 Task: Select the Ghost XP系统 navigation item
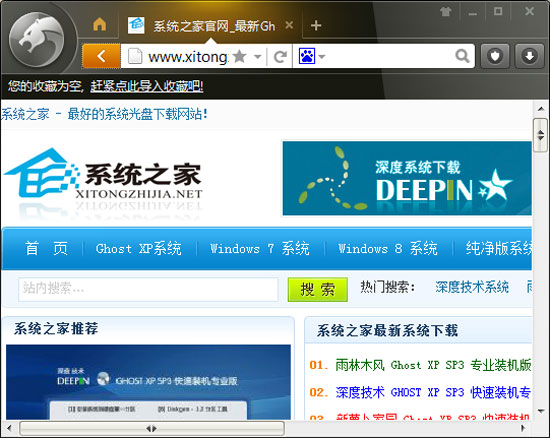(x=139, y=249)
